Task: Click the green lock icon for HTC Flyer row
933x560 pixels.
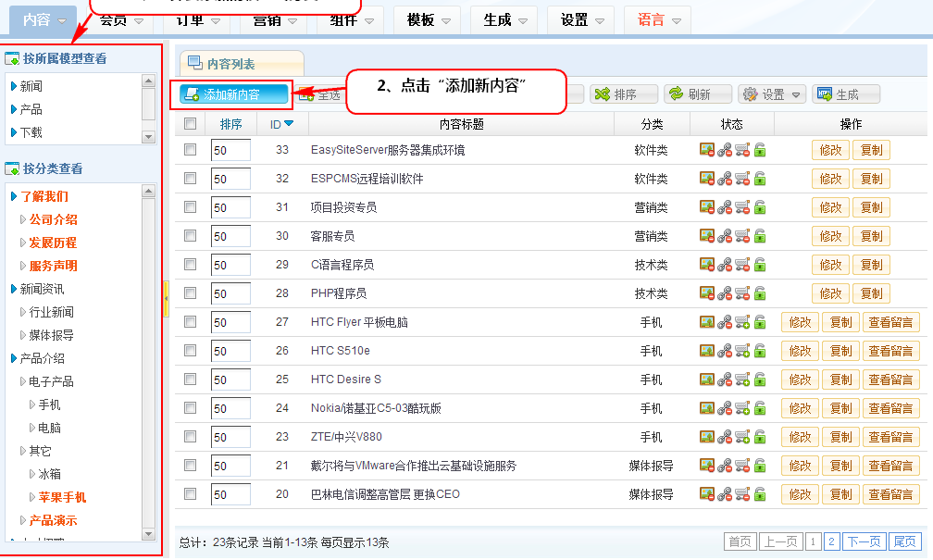Action: (760, 322)
